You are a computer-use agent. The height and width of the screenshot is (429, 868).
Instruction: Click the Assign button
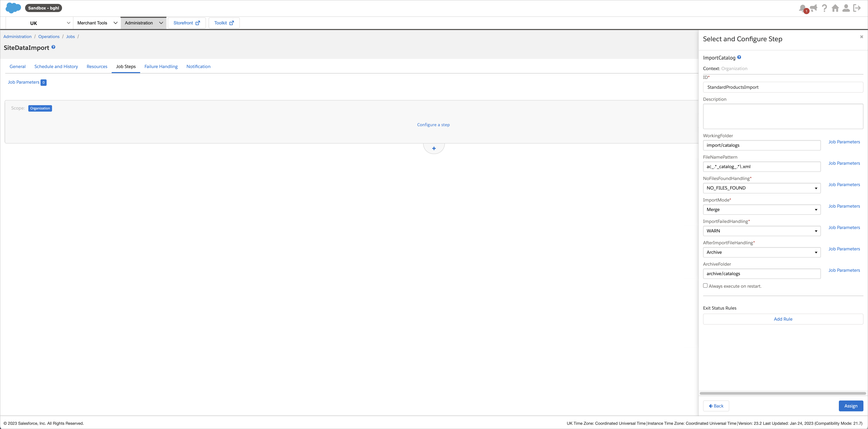(x=851, y=406)
